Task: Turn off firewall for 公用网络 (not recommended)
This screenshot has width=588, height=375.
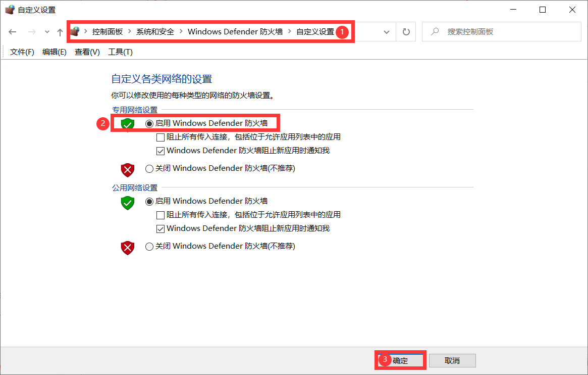Action: tap(149, 247)
